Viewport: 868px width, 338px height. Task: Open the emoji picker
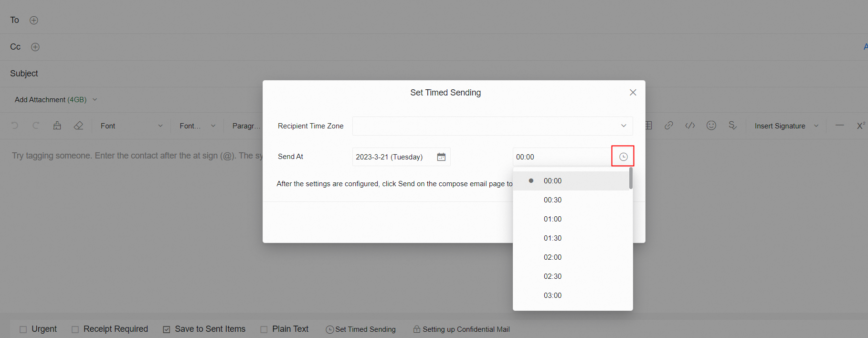(x=711, y=126)
